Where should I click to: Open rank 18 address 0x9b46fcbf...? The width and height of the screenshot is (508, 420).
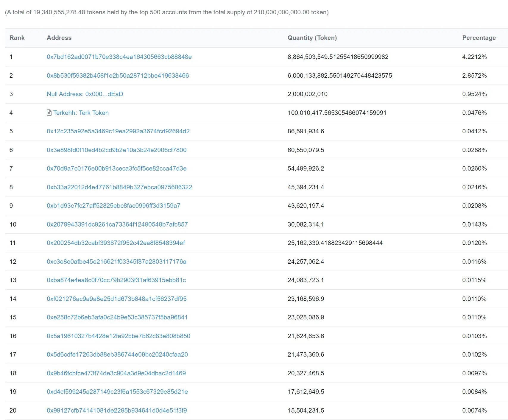click(x=116, y=373)
